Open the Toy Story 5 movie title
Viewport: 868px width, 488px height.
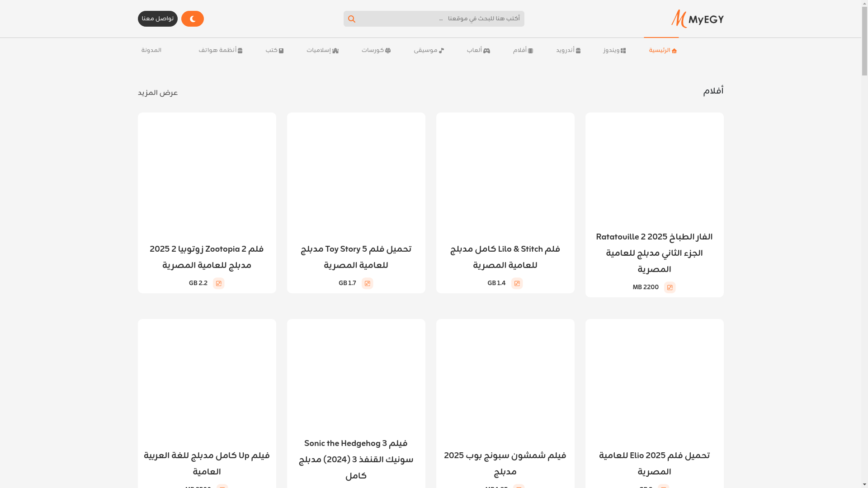click(x=356, y=258)
